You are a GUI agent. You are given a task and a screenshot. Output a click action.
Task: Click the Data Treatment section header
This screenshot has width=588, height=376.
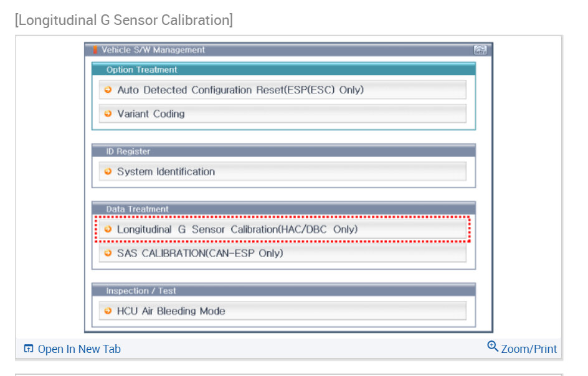click(138, 209)
